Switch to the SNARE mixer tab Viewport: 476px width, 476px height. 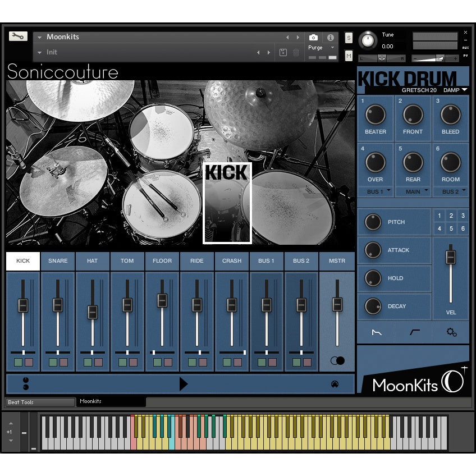(57, 260)
